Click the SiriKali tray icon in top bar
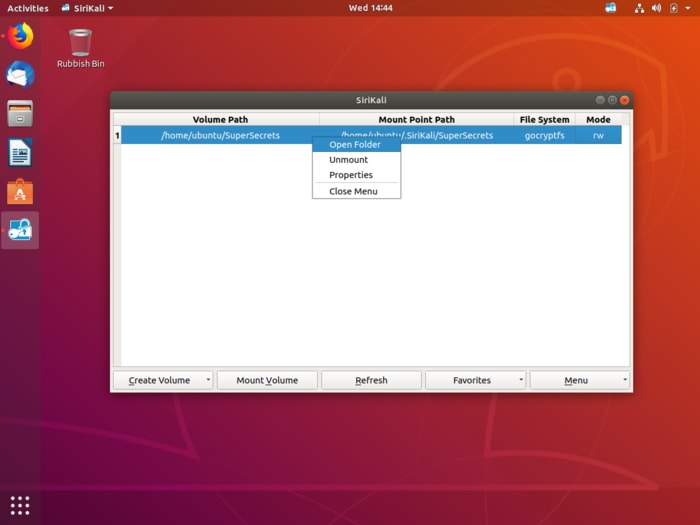The image size is (700, 525). tap(610, 8)
